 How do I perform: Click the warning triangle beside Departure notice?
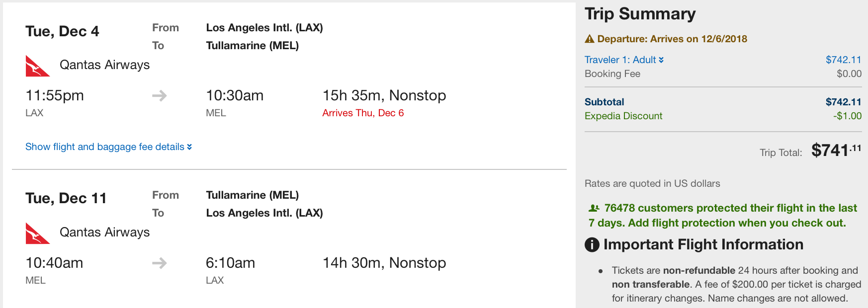(590, 39)
